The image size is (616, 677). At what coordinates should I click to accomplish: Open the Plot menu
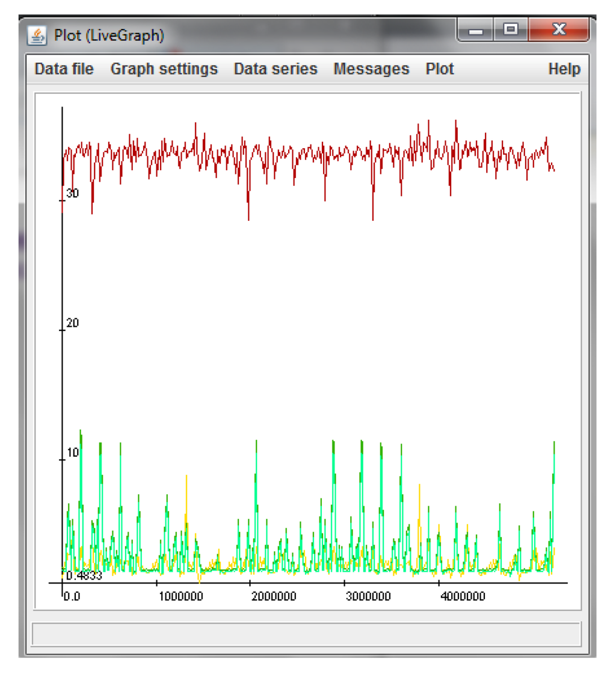440,69
